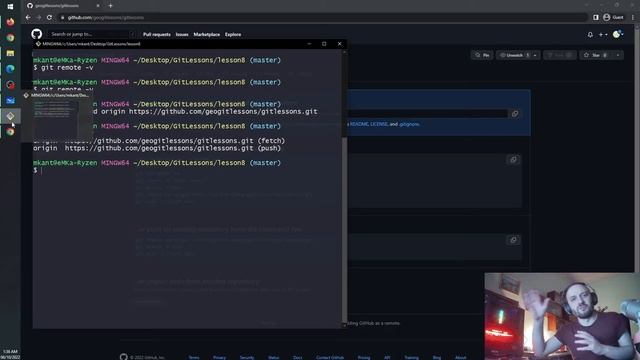Click the taskbar clock and date
The height and width of the screenshot is (360, 640).
(x=10, y=354)
